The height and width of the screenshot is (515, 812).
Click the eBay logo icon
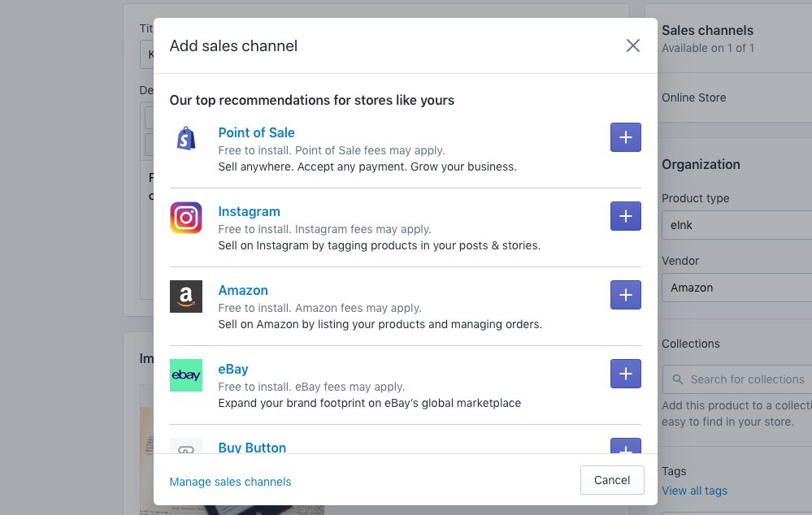[x=186, y=375]
